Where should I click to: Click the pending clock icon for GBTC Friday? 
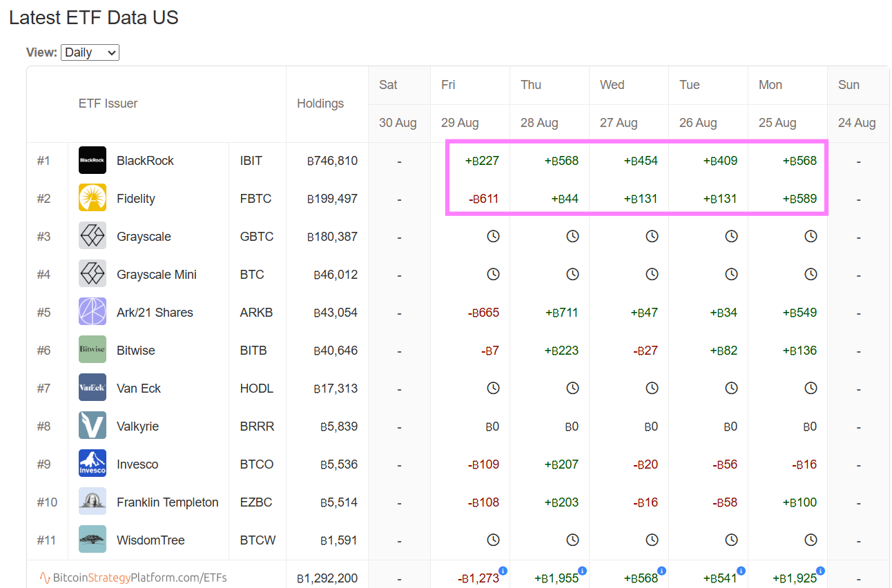click(493, 236)
